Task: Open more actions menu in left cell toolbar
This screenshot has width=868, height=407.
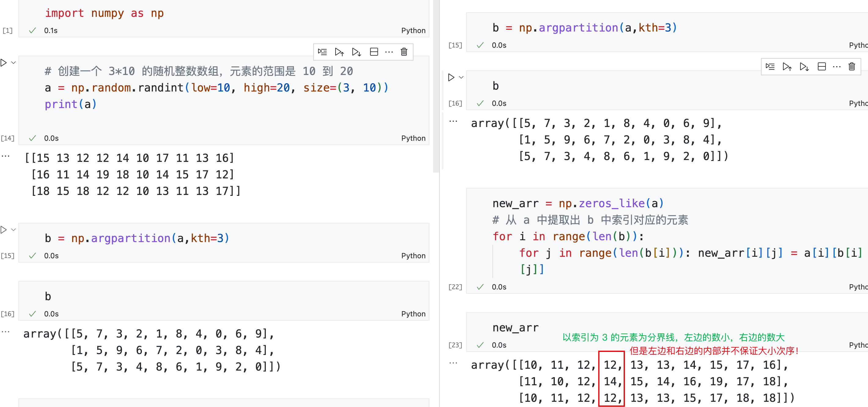Action: [389, 52]
